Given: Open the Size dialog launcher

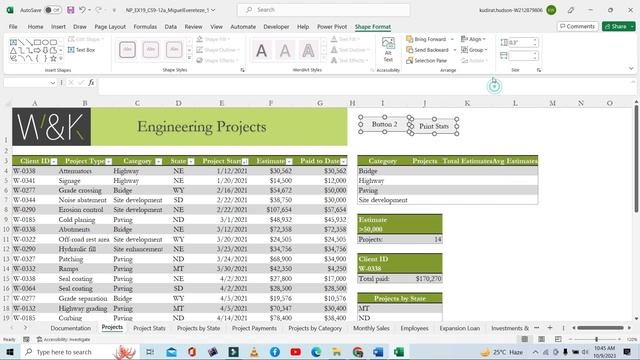Looking at the screenshot, I should click(539, 70).
